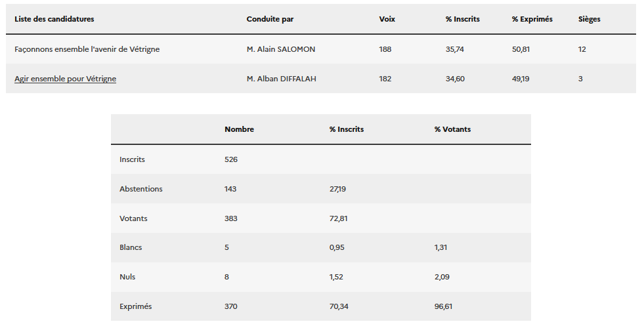The height and width of the screenshot is (328, 644).
Task: Click the '% Votants' column header
Action: (x=452, y=129)
